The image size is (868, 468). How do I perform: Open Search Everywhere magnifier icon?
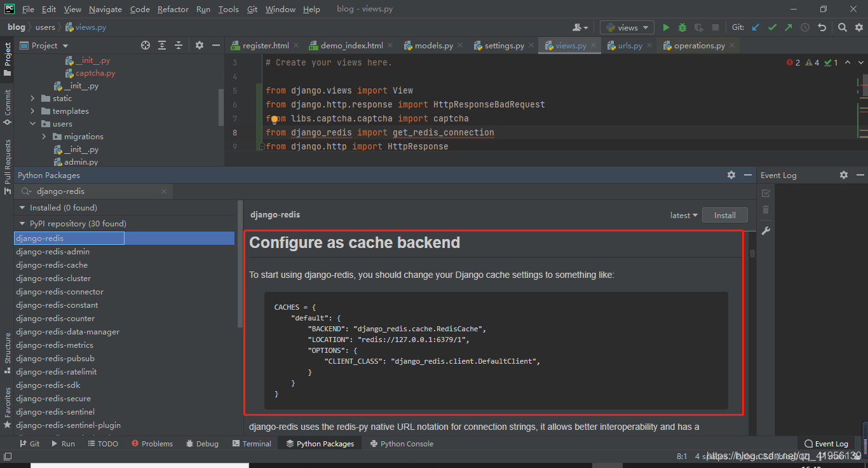click(842, 27)
